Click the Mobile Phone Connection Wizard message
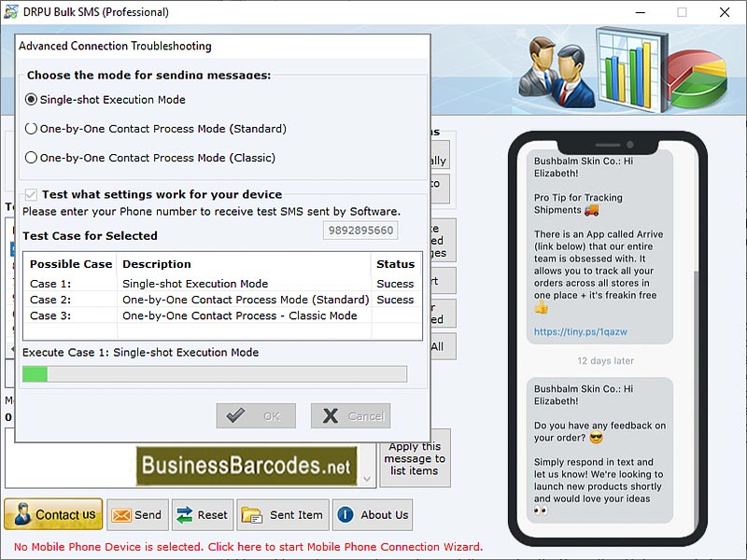This screenshot has width=747, height=560. (248, 547)
